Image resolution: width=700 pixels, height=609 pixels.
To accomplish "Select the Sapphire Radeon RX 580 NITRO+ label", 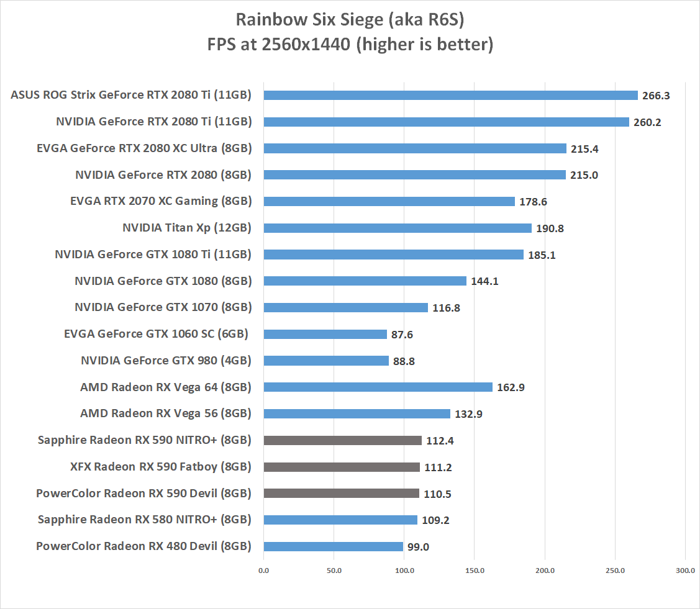I will pyautogui.click(x=144, y=520).
